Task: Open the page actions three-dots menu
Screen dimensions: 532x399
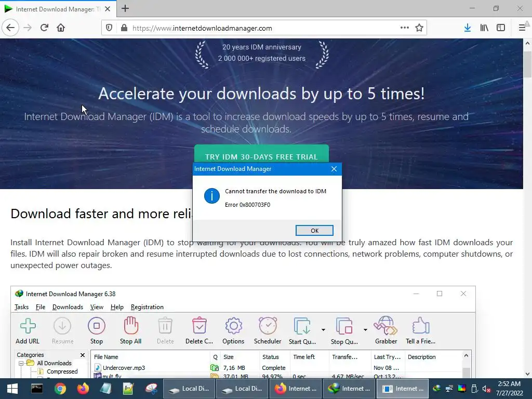Action: (404, 28)
